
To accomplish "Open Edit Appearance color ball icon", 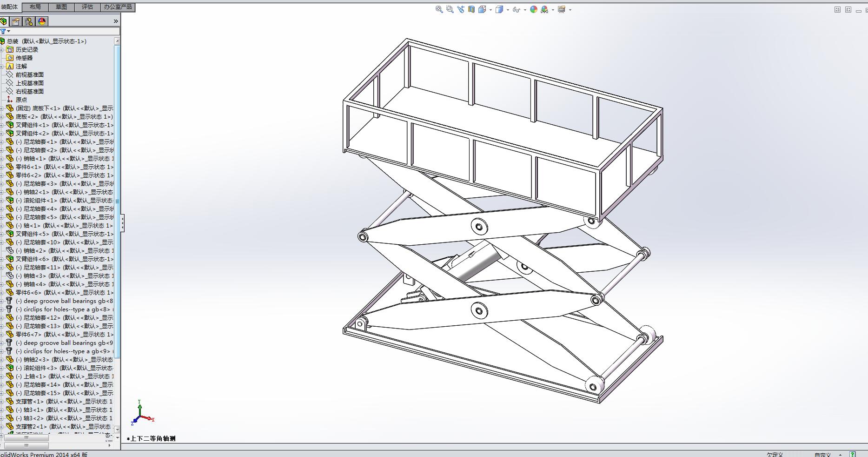I will [x=534, y=9].
